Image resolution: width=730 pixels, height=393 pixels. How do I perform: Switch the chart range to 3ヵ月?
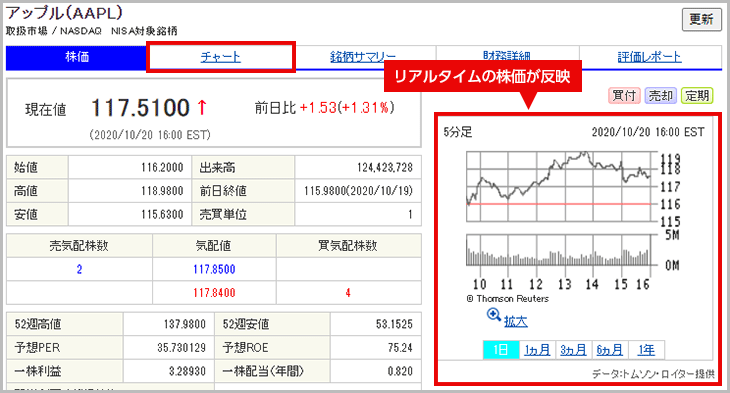pos(574,350)
